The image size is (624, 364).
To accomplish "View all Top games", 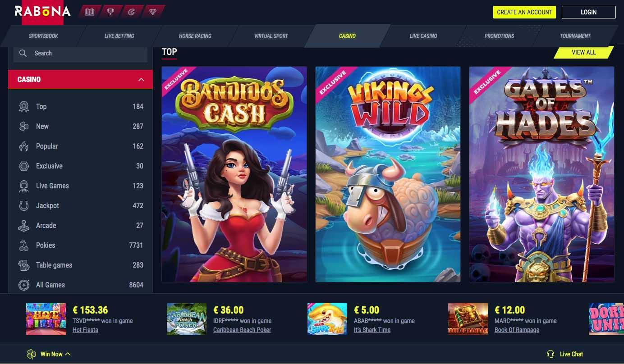I will tap(583, 52).
